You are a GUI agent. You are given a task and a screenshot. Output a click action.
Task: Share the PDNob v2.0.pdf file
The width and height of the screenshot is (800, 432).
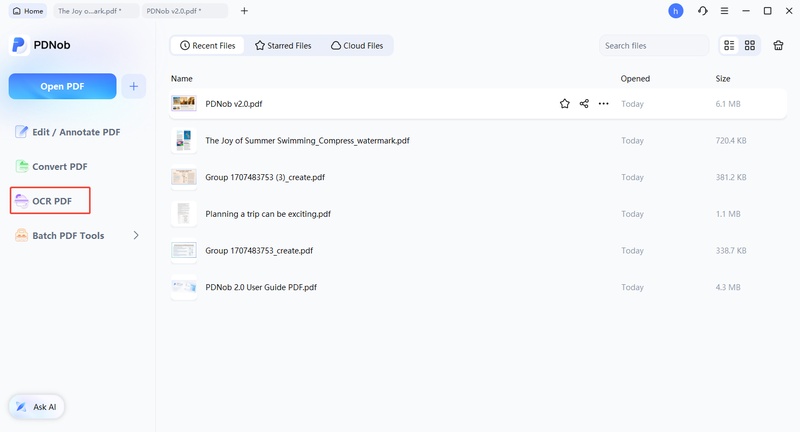point(584,103)
